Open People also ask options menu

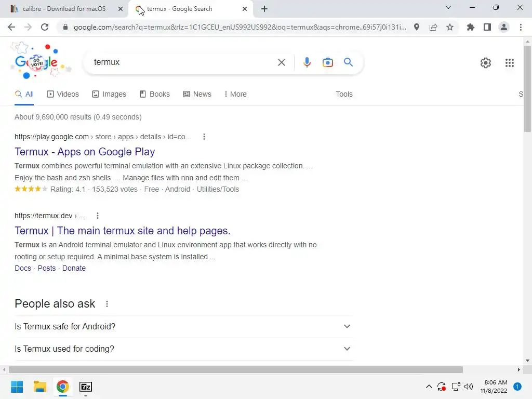pyautogui.click(x=107, y=304)
